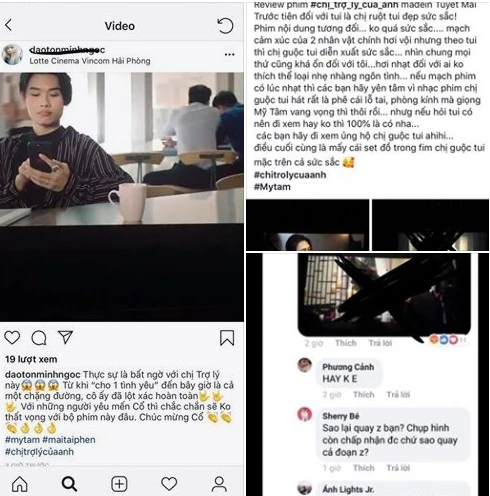Play the video of the man with the phone
490x496 pixels.
[122, 197]
